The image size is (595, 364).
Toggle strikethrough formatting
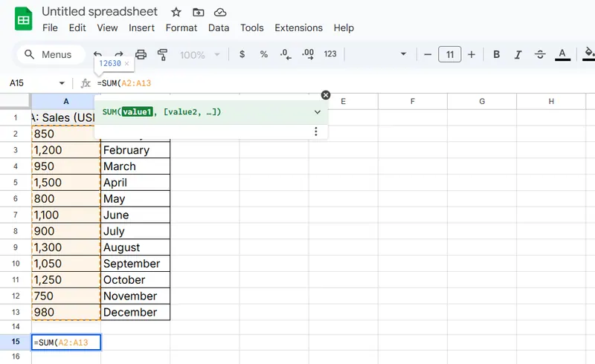coord(540,54)
